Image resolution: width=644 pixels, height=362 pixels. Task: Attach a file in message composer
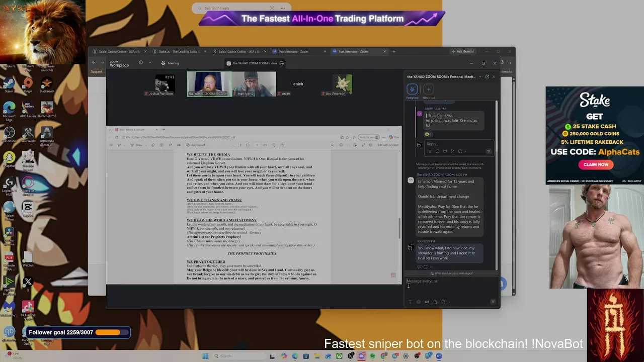click(x=435, y=302)
